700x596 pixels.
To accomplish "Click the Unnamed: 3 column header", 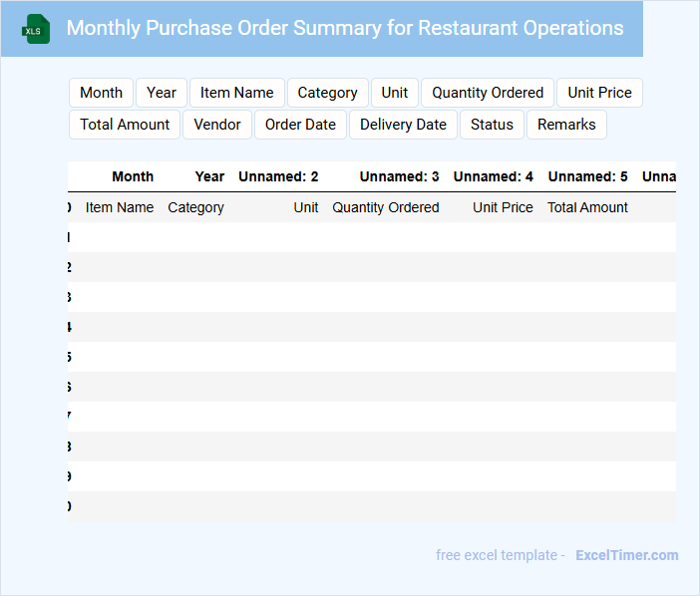I will coord(399,176).
